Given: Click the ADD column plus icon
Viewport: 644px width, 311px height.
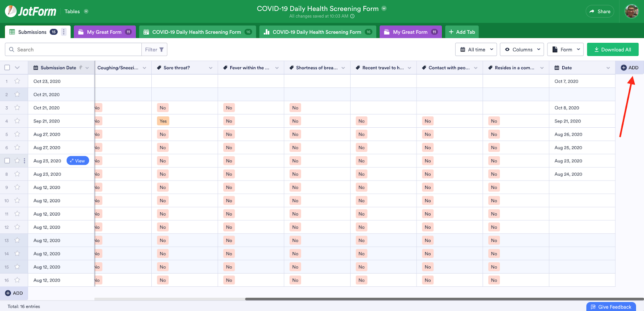Looking at the screenshot, I should [623, 68].
